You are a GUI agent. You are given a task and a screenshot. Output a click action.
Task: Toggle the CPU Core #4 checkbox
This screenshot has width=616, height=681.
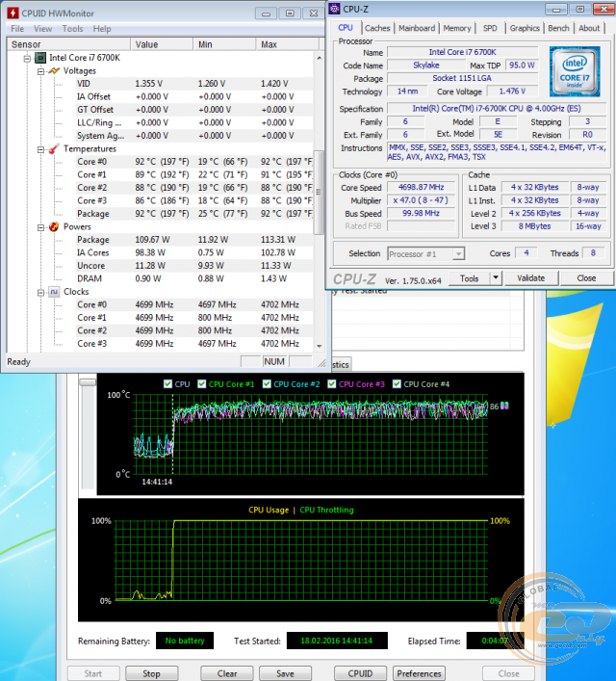point(397,384)
